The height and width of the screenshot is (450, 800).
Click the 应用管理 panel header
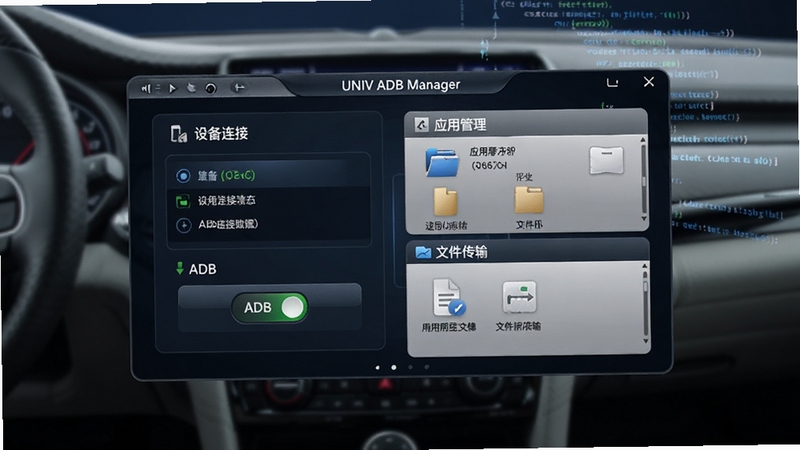[526, 124]
